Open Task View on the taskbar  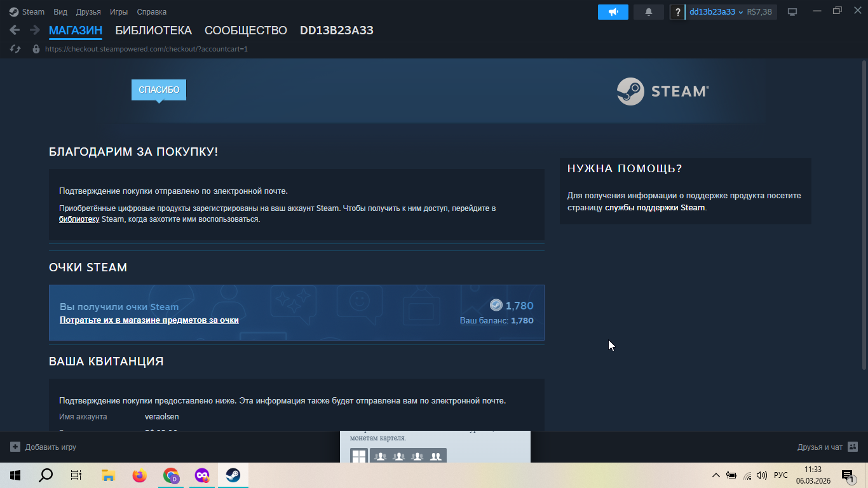pos(76,475)
